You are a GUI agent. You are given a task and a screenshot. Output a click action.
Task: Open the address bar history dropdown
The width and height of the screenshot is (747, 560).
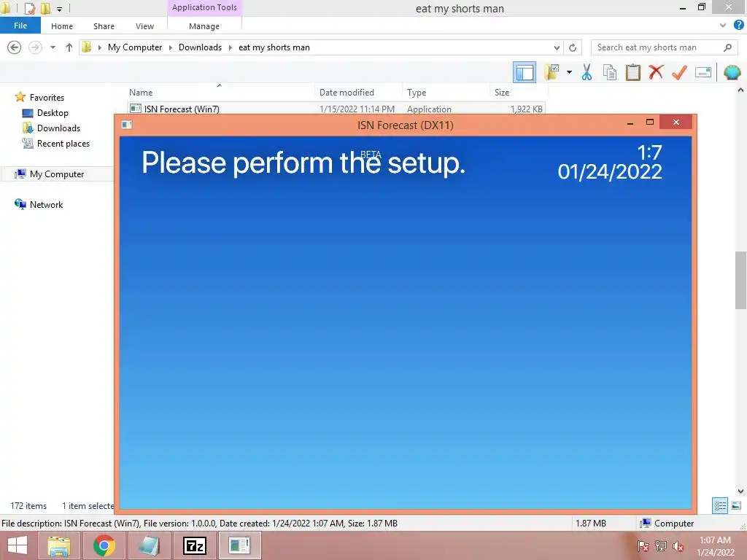coord(557,47)
